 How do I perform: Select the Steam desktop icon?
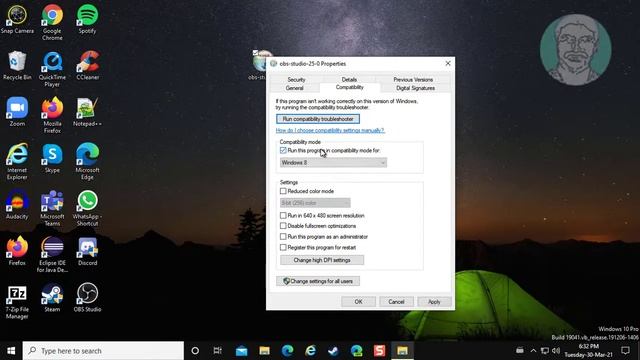coord(52,298)
